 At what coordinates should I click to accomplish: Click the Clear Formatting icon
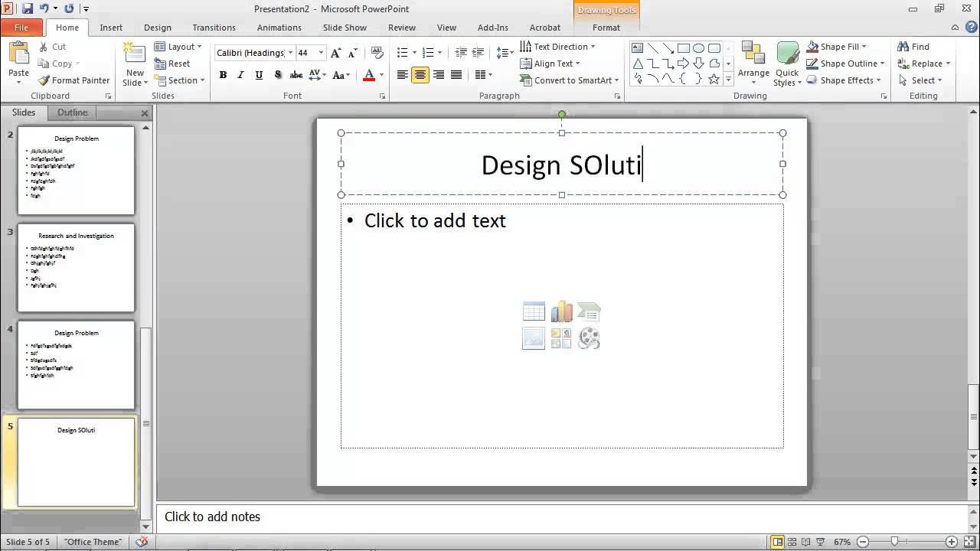coord(377,53)
